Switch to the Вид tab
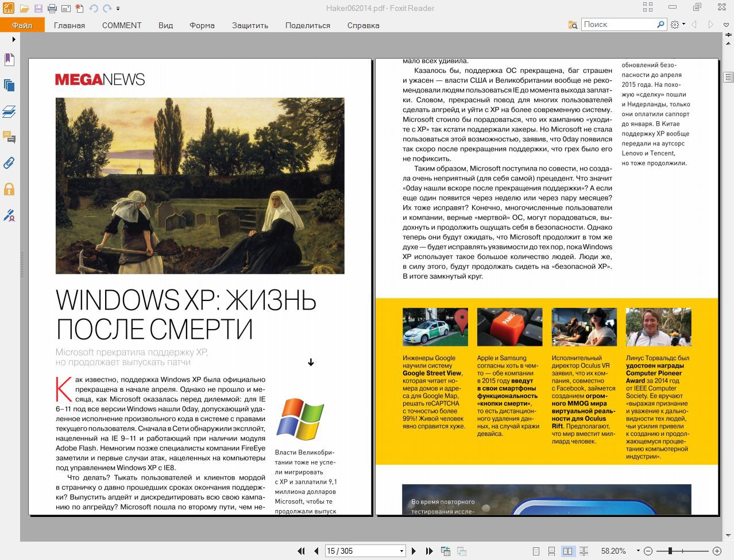Screen dimensions: 734x560 [x=165, y=25]
